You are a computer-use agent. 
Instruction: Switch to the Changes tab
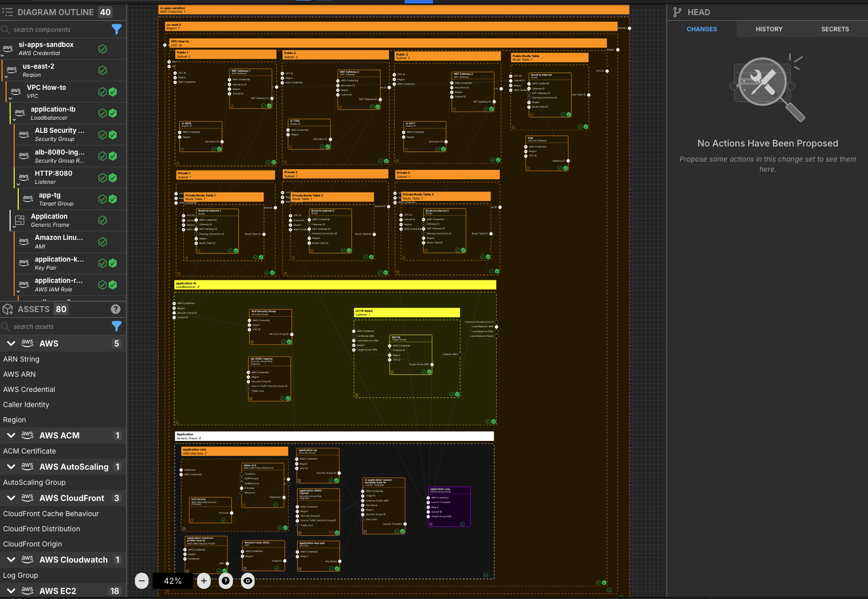click(702, 29)
